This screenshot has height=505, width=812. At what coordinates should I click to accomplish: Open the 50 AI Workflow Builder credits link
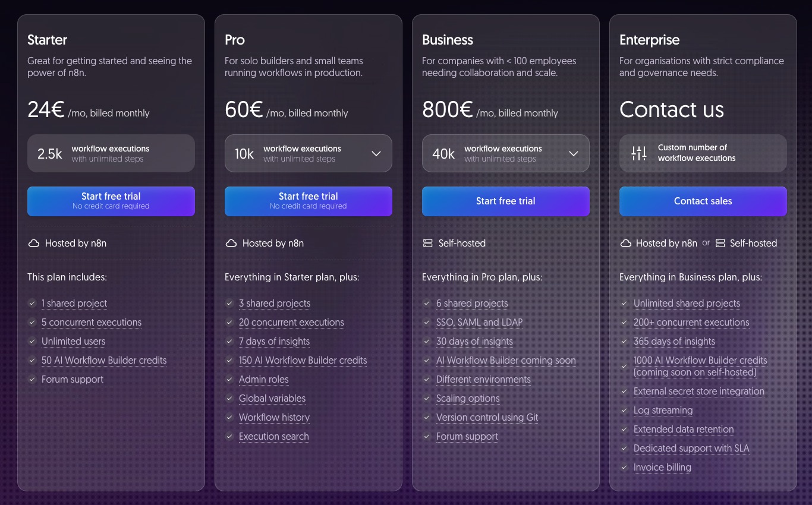coord(104,360)
